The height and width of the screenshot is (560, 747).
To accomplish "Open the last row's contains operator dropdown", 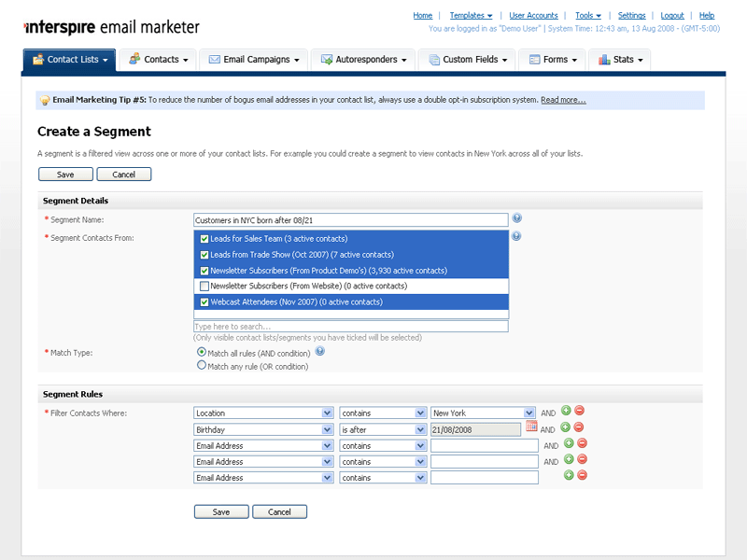I will (383, 478).
